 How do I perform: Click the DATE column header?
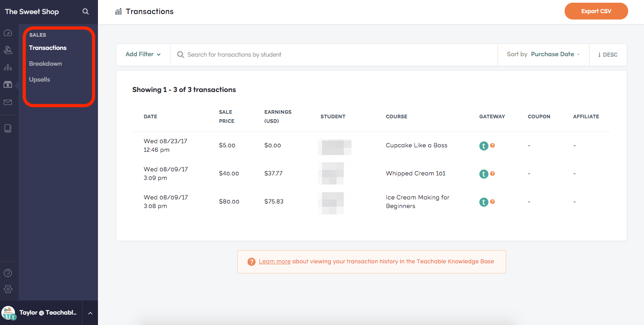151,116
